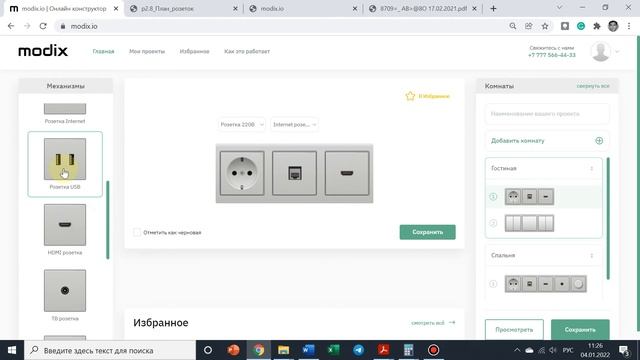640x360 pixels.
Task: Click 'Сохранить' button under frame preview
Action: pyautogui.click(x=427, y=232)
